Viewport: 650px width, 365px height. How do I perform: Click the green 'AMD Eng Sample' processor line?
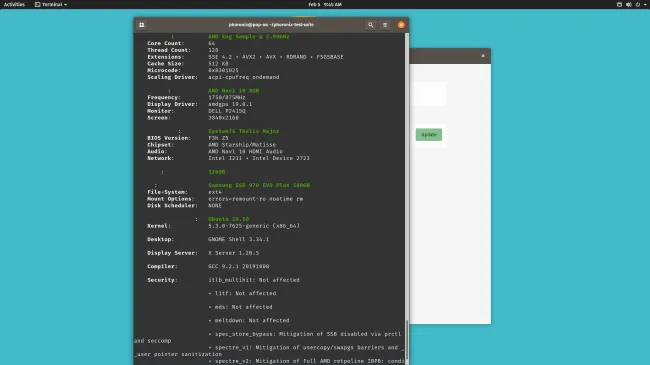[x=249, y=36]
